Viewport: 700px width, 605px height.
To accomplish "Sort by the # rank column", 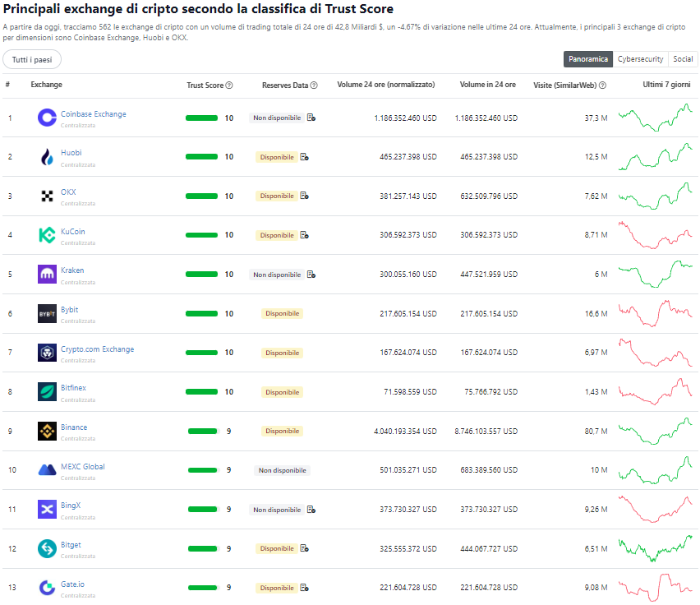I will (x=7, y=85).
